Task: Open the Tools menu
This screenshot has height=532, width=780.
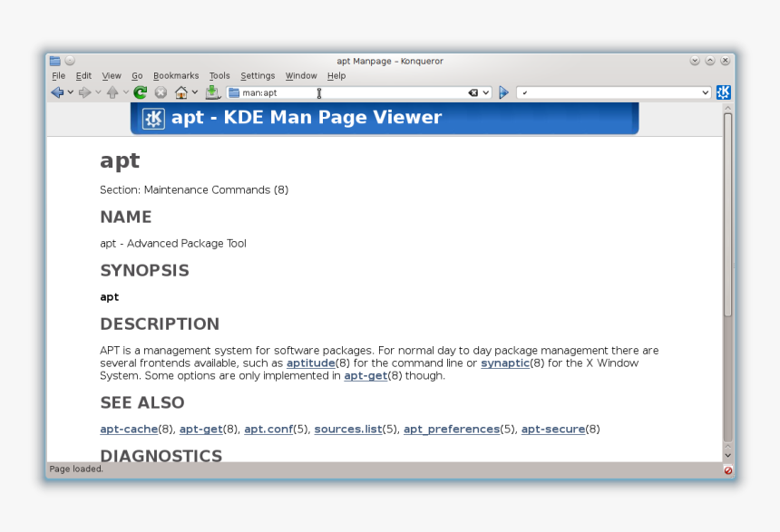Action: click(x=219, y=75)
